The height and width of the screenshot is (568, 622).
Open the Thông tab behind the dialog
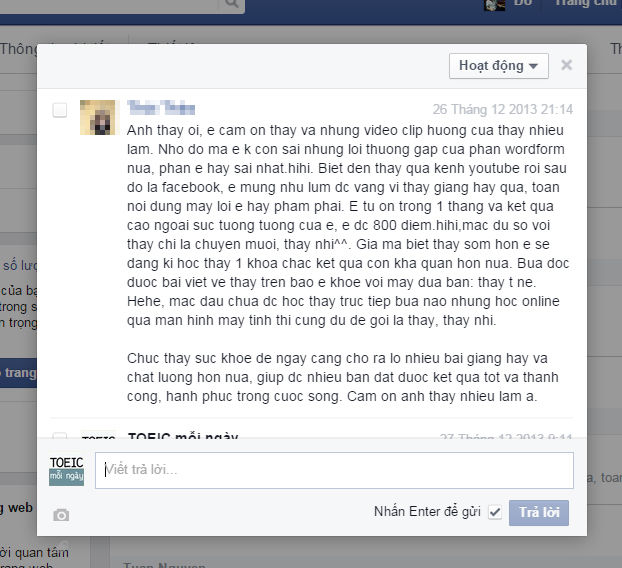pyautogui.click(x=19, y=49)
